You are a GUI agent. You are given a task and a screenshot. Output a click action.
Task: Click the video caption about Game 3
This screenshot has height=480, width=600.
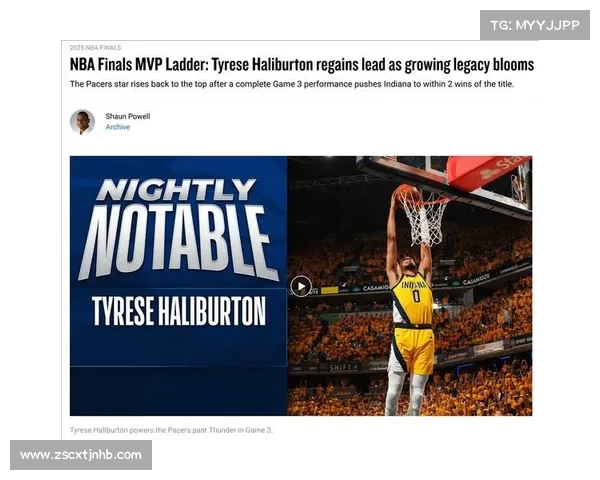[171, 430]
